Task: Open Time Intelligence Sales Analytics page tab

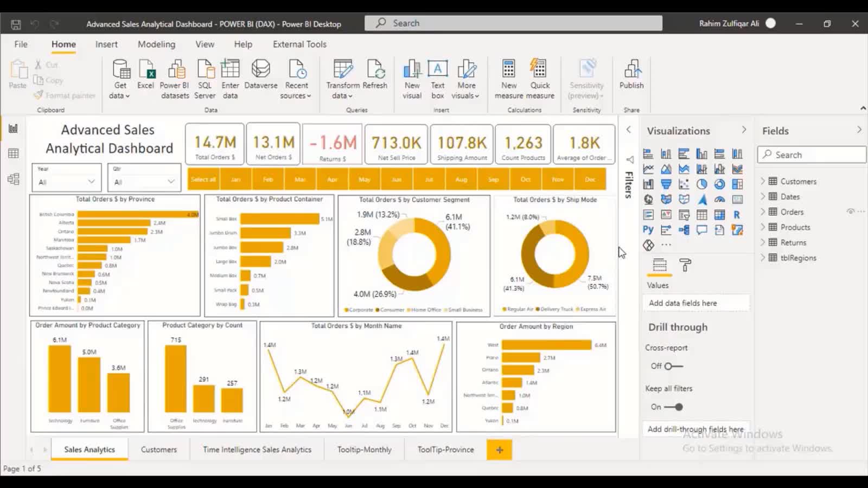Action: tap(257, 450)
